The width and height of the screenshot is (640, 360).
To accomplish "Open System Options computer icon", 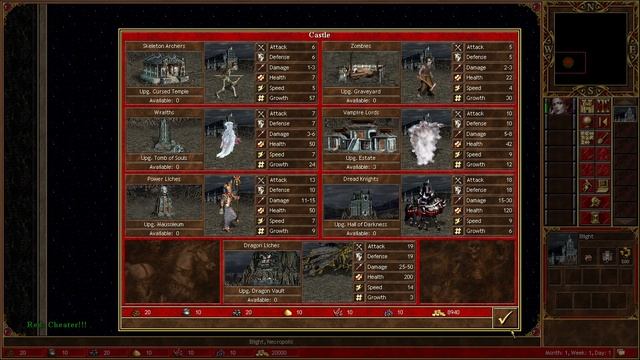I will pyautogui.click(x=603, y=186).
